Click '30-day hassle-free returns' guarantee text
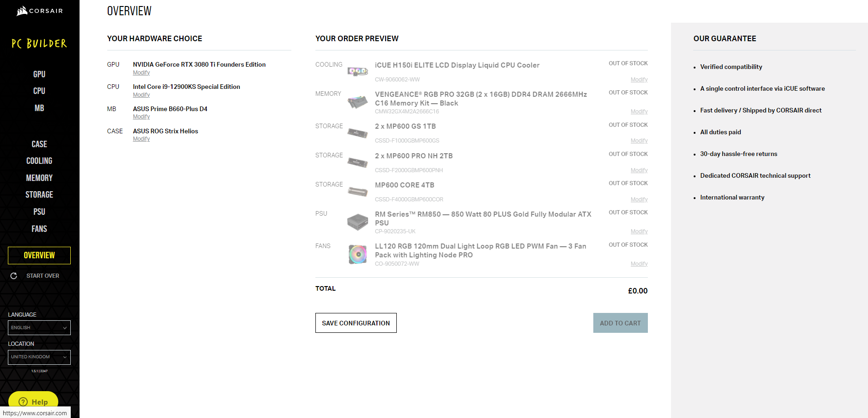868x418 pixels. pyautogui.click(x=739, y=154)
